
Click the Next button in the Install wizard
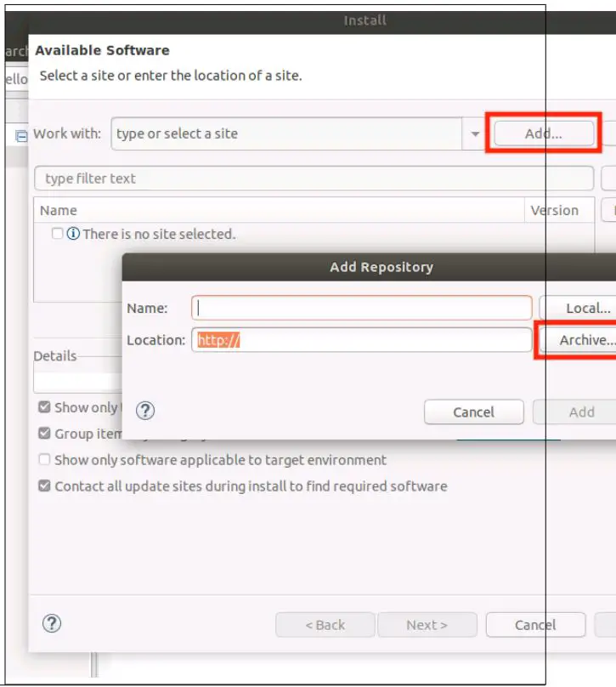[x=427, y=625]
